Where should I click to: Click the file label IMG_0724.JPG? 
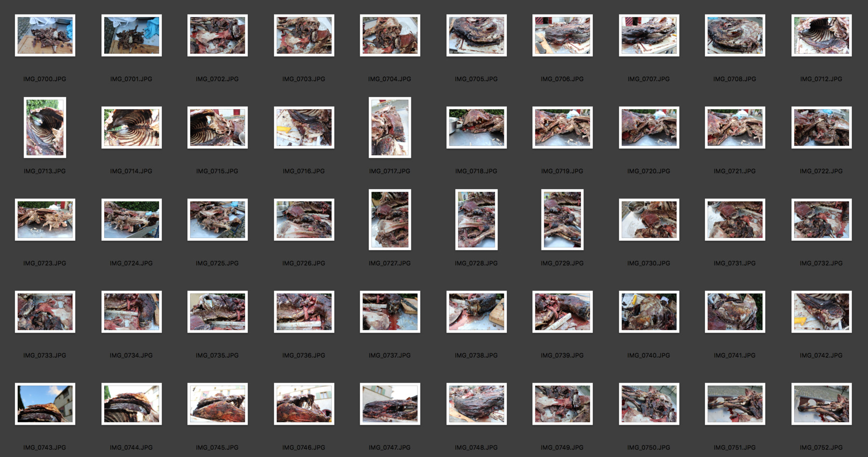click(131, 263)
